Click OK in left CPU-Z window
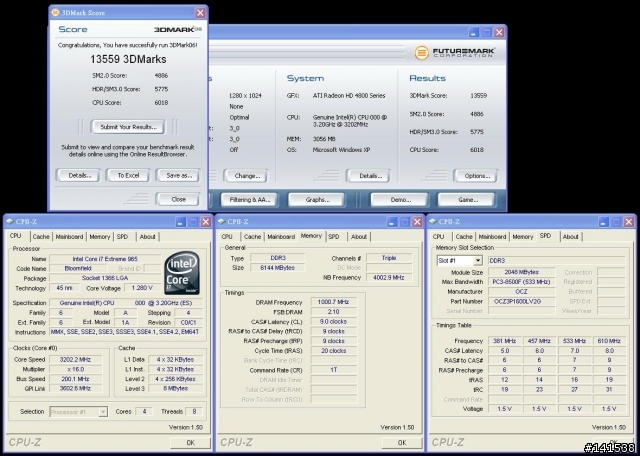The width and height of the screenshot is (640, 456). click(190, 443)
